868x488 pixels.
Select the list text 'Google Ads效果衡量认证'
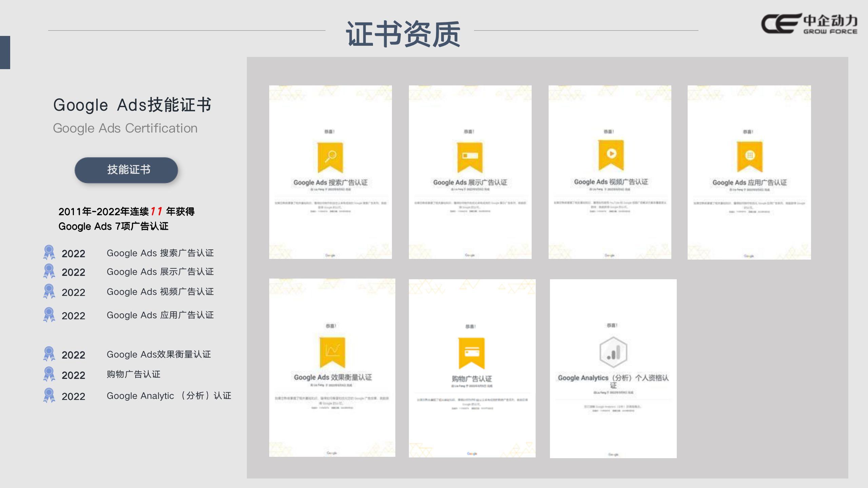pyautogui.click(x=159, y=354)
